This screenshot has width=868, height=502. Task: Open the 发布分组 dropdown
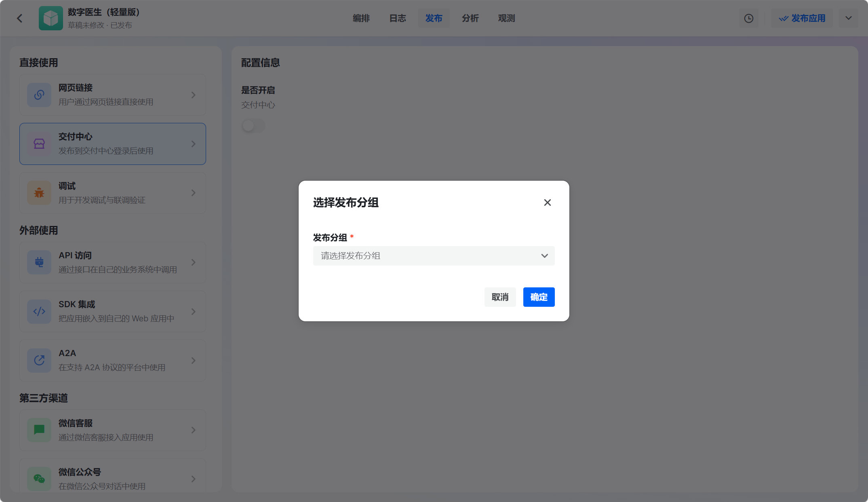click(434, 256)
